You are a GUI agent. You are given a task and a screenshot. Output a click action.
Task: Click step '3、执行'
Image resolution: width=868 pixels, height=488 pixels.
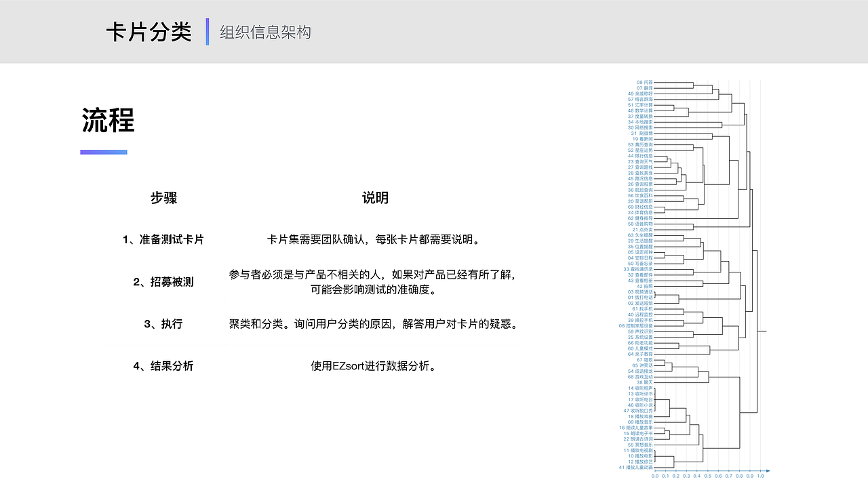click(163, 324)
